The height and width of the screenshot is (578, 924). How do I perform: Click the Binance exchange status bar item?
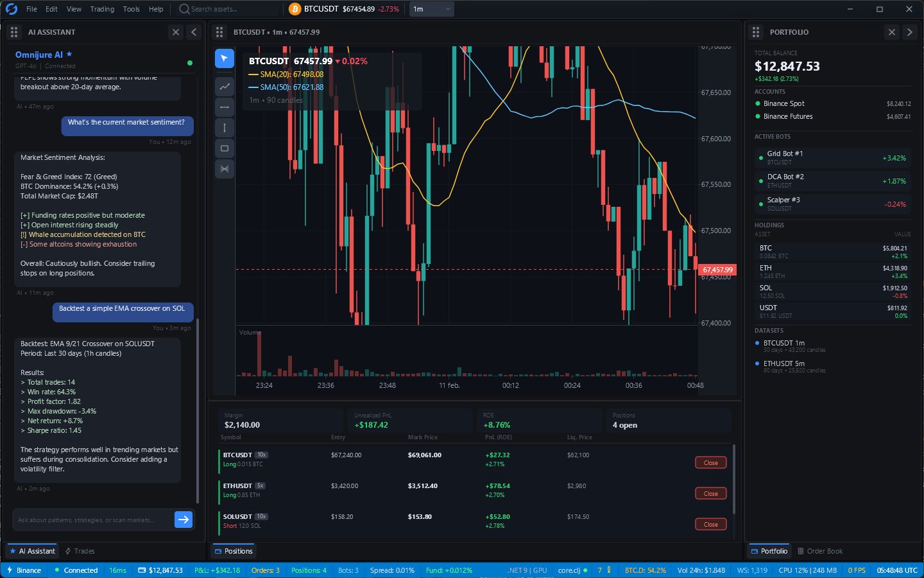coord(24,570)
